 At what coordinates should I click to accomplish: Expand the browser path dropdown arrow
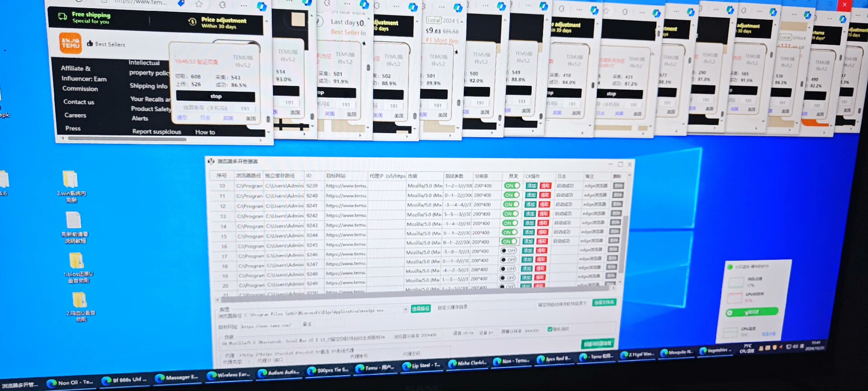click(406, 310)
